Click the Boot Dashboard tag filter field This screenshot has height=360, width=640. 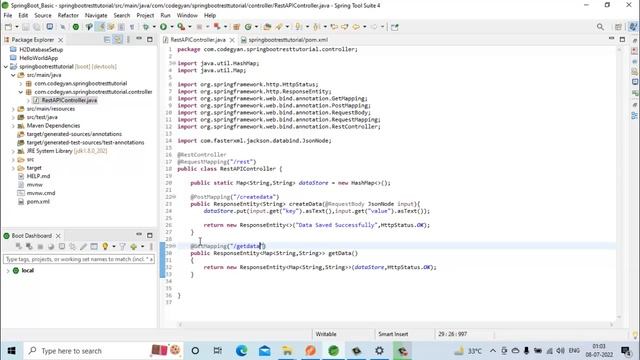pos(78,259)
